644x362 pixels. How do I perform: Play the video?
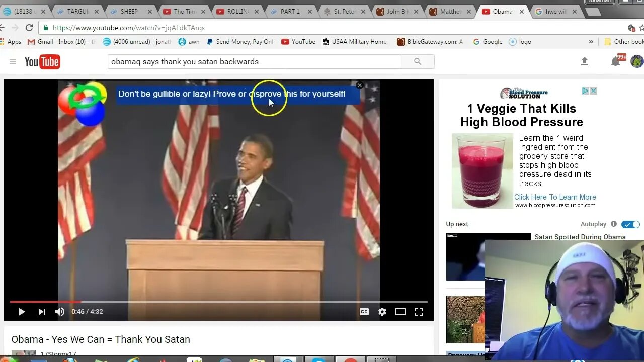(x=21, y=312)
